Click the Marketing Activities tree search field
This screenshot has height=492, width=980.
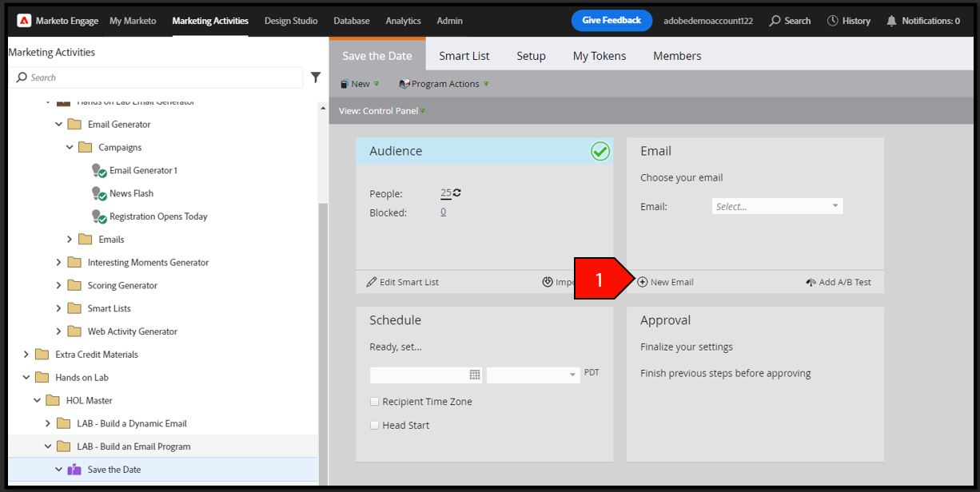(x=157, y=77)
